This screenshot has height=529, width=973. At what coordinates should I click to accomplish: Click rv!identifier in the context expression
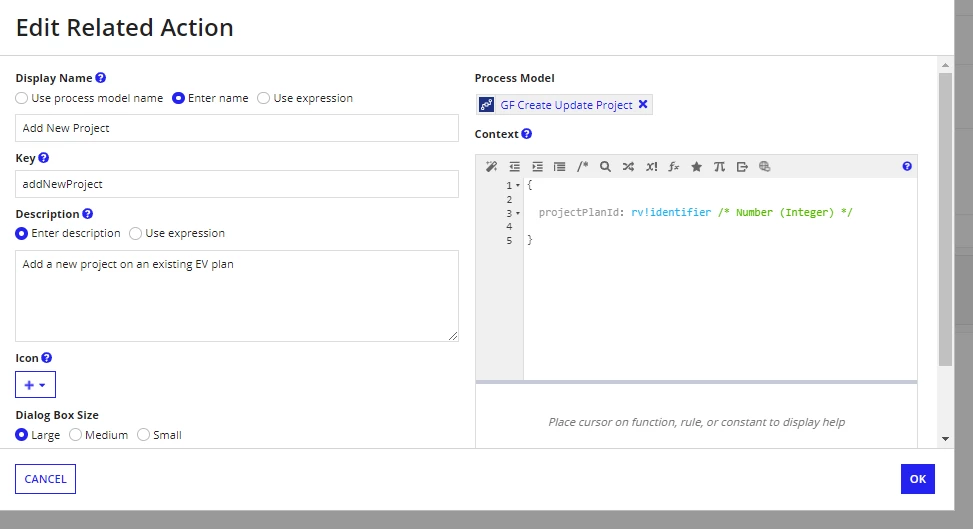(671, 212)
